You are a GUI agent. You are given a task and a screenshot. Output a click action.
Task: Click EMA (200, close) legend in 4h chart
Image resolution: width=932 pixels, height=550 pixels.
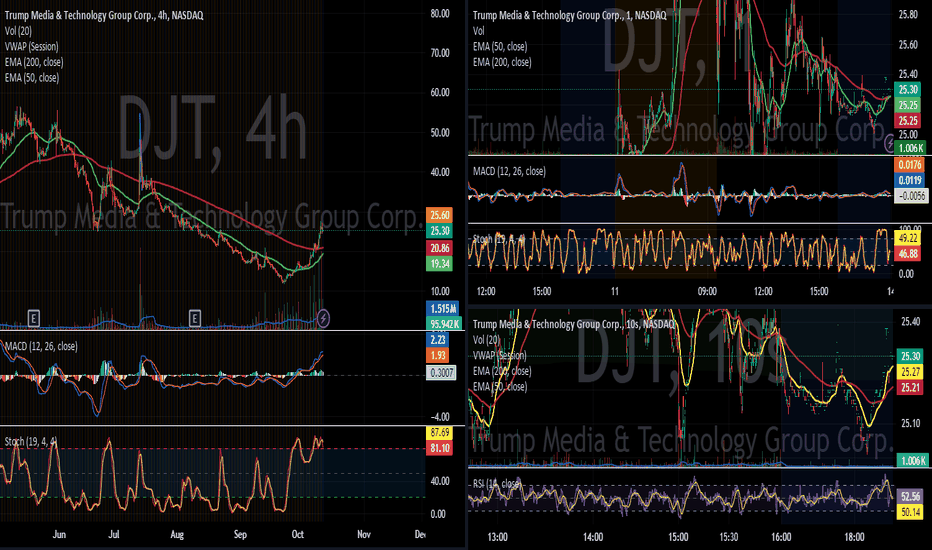(x=34, y=62)
